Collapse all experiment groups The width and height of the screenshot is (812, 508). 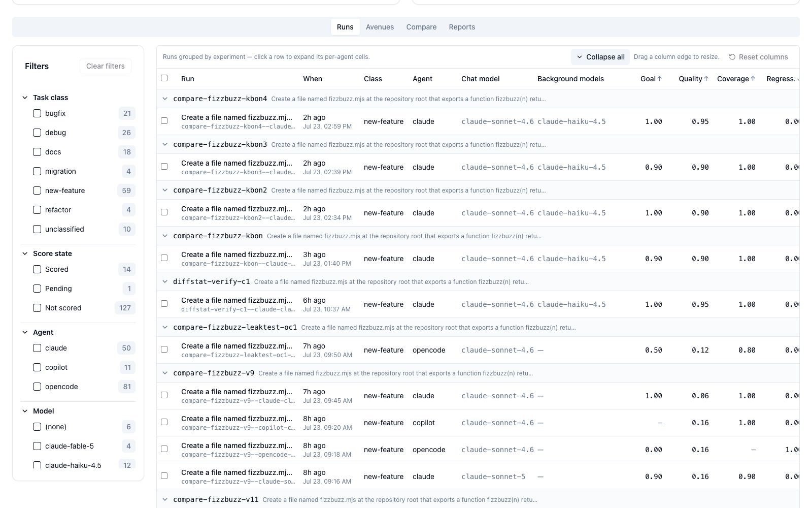tap(600, 57)
